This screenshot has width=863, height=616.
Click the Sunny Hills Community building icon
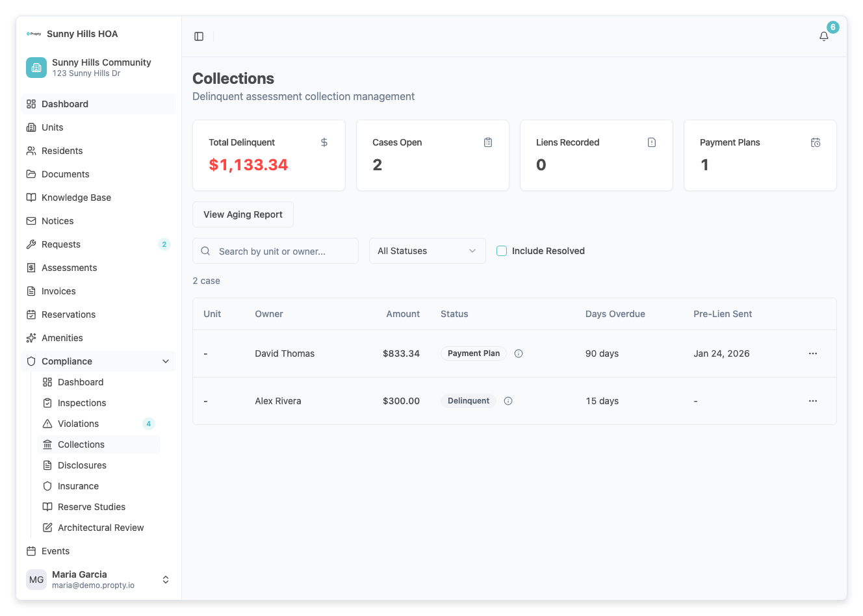click(x=36, y=68)
